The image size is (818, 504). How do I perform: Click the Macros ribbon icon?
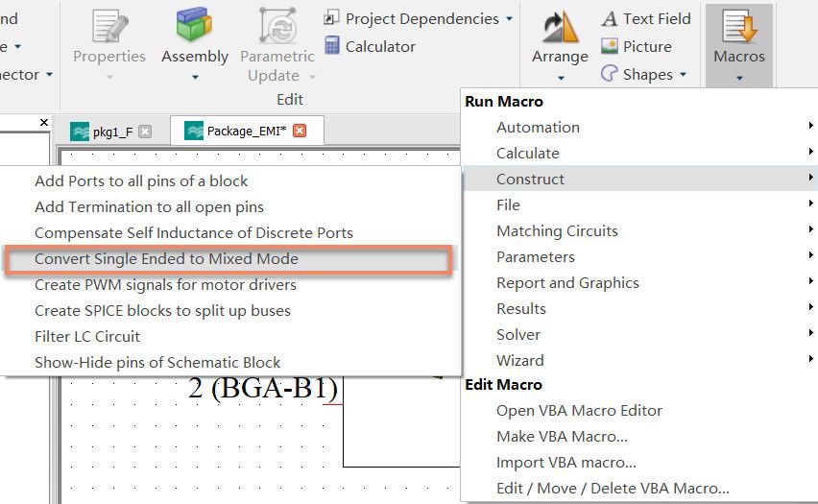coord(738,27)
